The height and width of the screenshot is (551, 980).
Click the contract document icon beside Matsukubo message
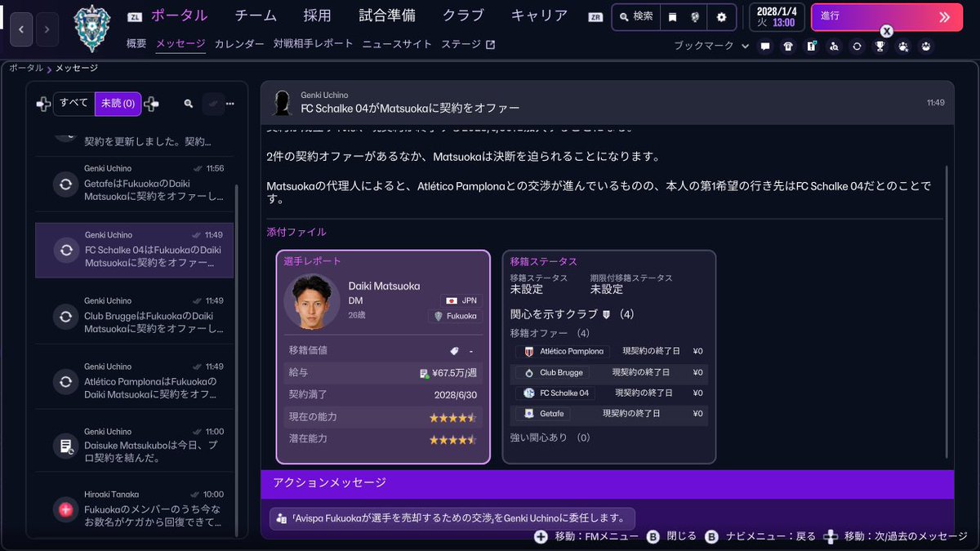(x=65, y=446)
